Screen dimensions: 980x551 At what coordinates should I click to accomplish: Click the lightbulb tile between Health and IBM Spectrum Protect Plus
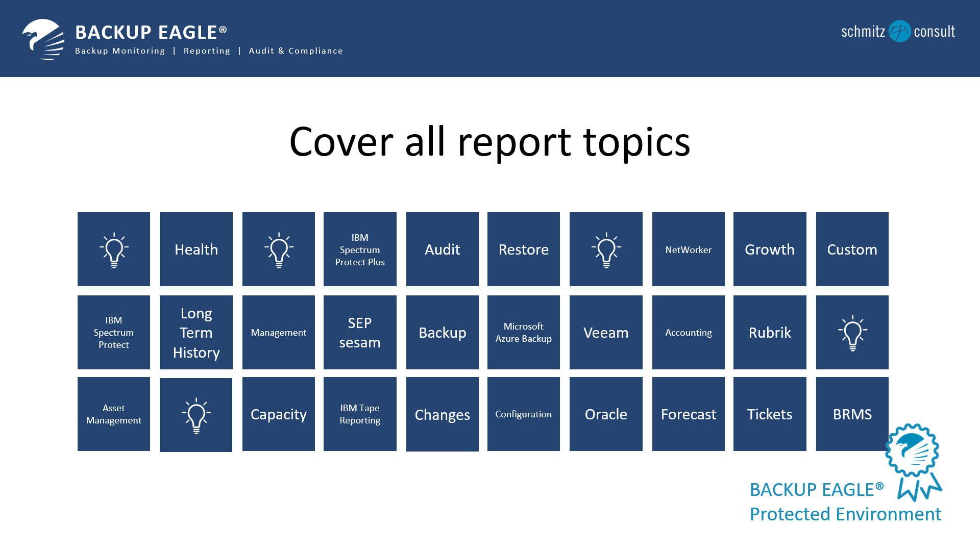coord(279,249)
